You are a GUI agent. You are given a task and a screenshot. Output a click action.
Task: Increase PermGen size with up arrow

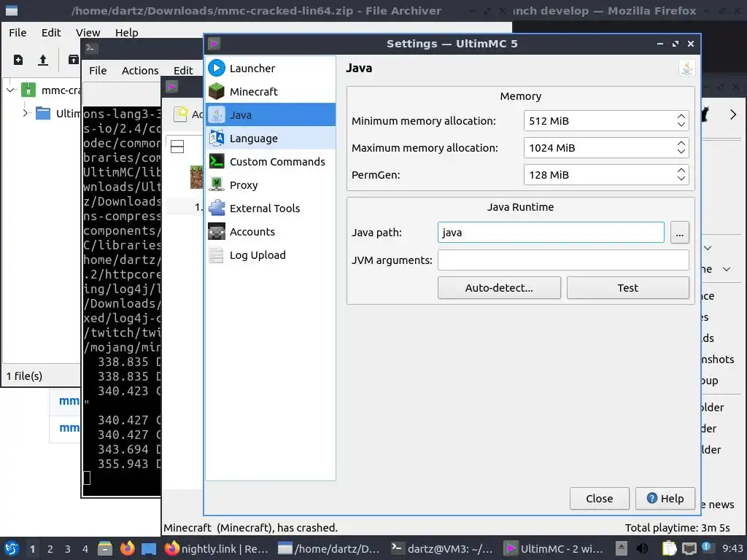tap(681, 171)
